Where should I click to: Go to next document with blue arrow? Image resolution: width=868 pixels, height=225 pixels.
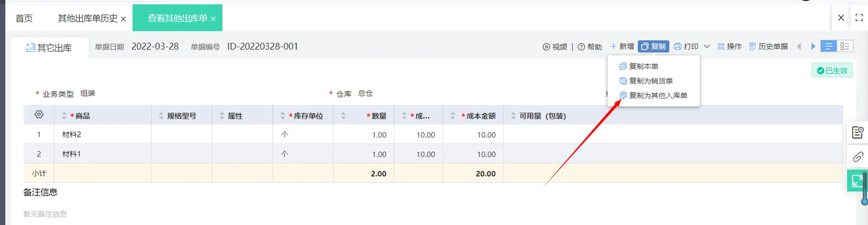click(813, 47)
